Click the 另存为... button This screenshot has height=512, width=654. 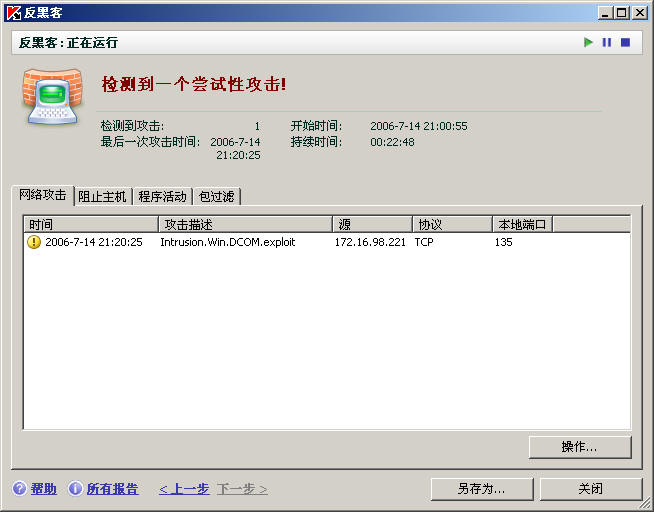(482, 489)
